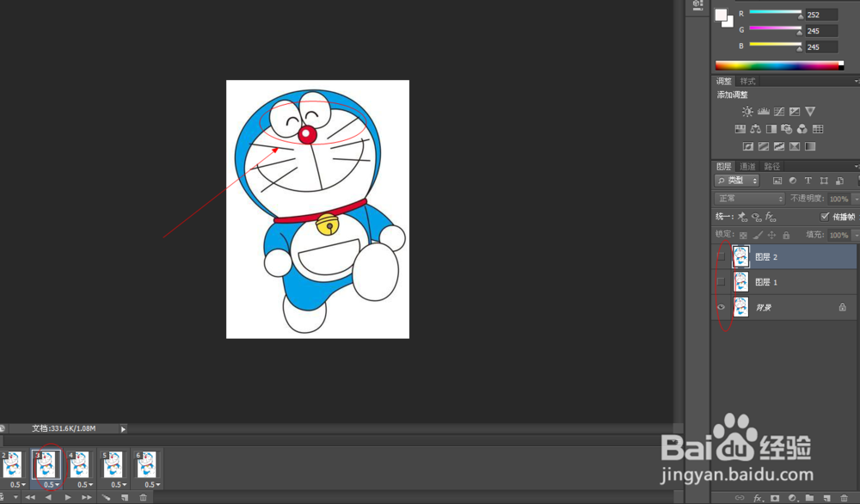This screenshot has height=504, width=860.
Task: Add a Black & White adjustment
Action: 771,129
